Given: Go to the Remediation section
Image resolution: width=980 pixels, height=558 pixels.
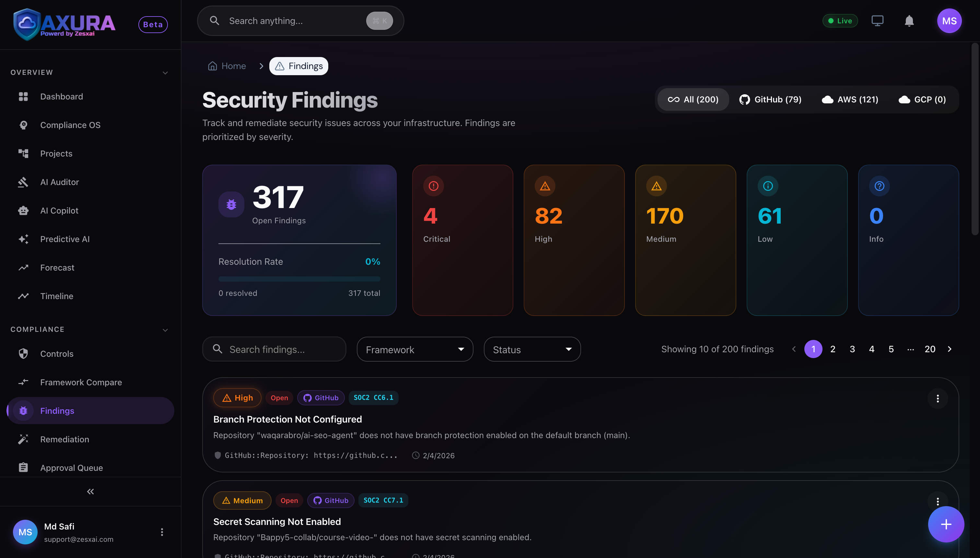Looking at the screenshot, I should point(64,439).
